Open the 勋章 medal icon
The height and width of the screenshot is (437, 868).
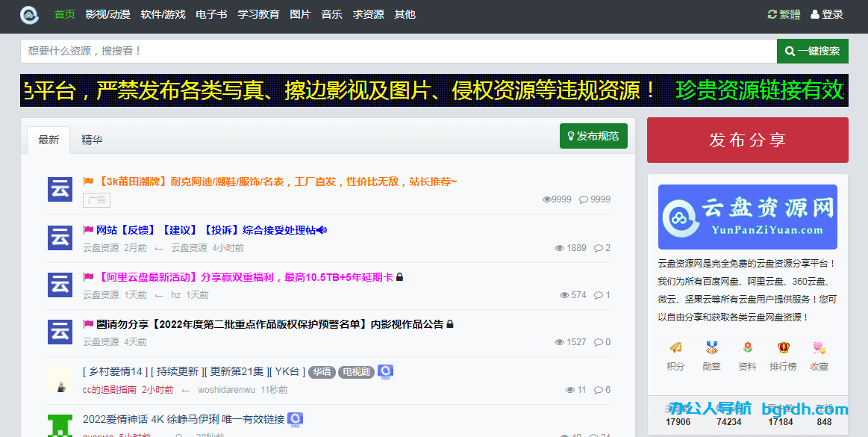pyautogui.click(x=711, y=348)
